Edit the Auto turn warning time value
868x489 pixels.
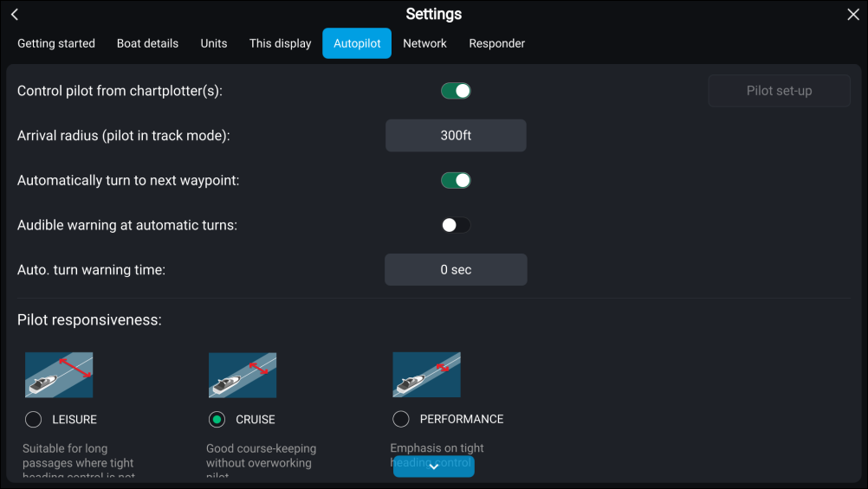(x=456, y=270)
